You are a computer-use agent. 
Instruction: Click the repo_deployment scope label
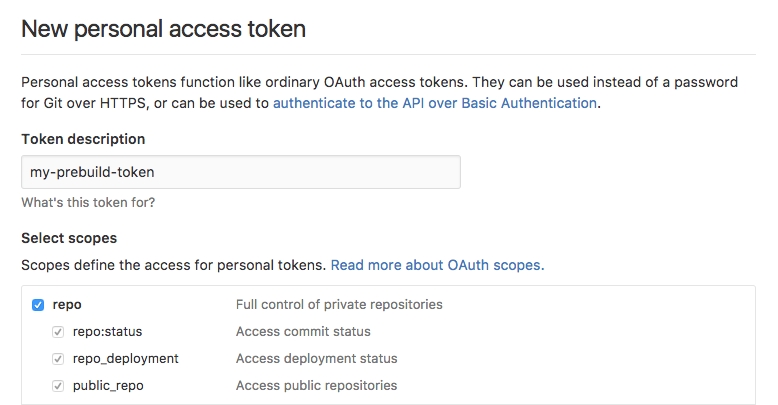coord(125,359)
